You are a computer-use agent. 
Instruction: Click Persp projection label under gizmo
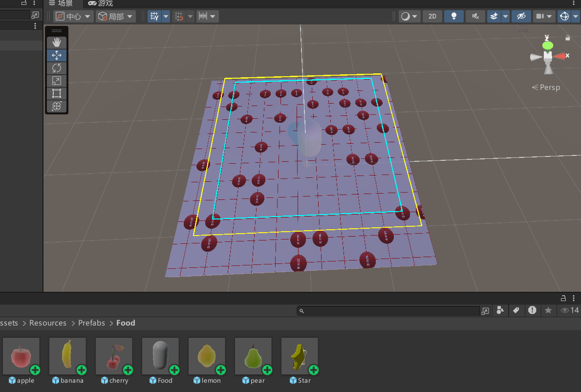(x=546, y=87)
